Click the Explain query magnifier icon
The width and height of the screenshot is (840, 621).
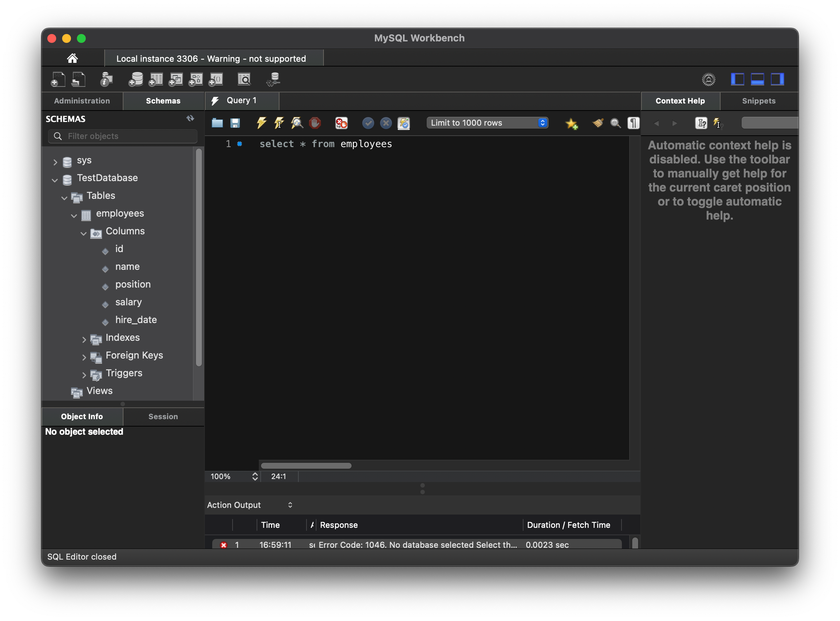297,123
